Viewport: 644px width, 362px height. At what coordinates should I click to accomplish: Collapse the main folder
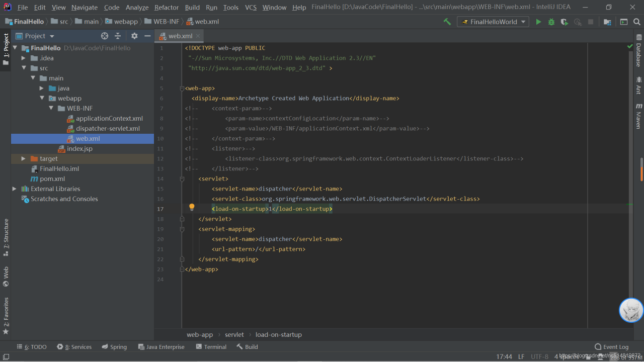pyautogui.click(x=33, y=78)
